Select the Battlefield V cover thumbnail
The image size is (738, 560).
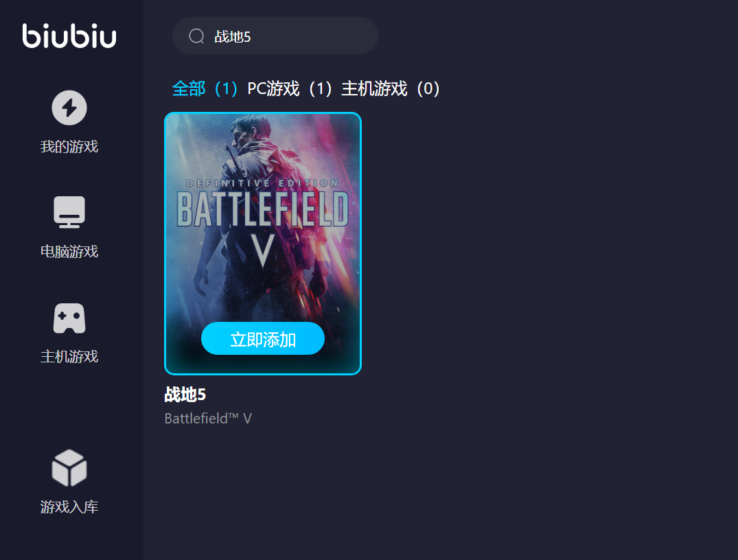(263, 244)
